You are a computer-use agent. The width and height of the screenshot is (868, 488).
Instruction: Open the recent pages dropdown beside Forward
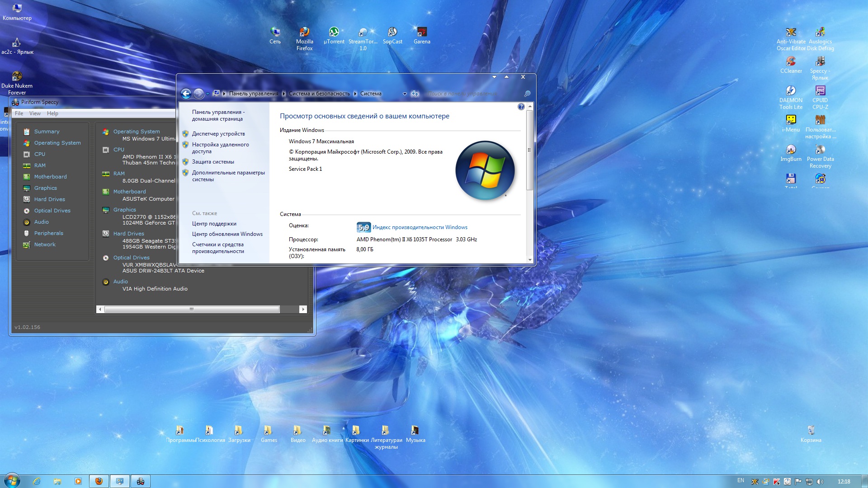pyautogui.click(x=208, y=94)
